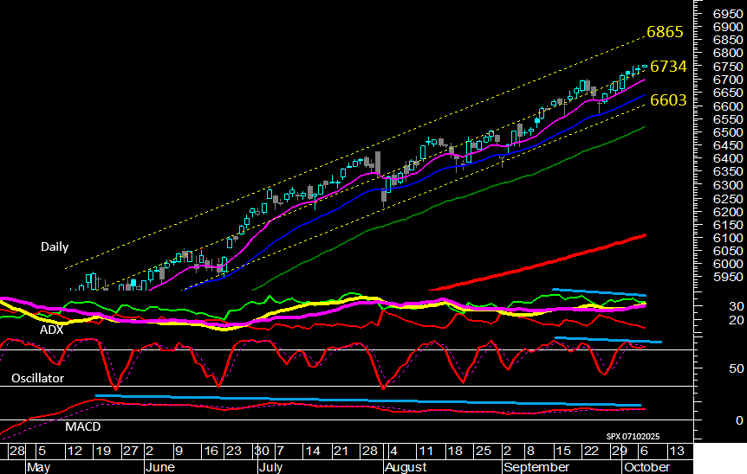Select May on the time axis
Viewport: 747px width, 474px height.
coord(38,466)
